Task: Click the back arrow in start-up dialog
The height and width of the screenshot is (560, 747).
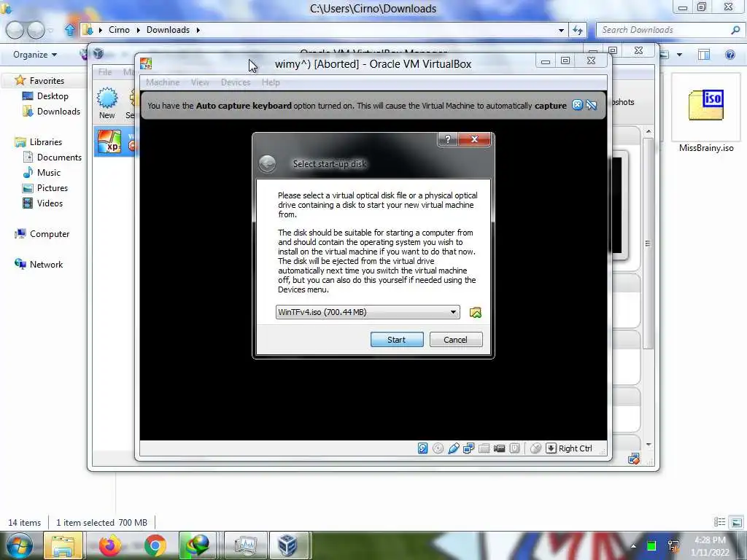Action: coord(267,164)
